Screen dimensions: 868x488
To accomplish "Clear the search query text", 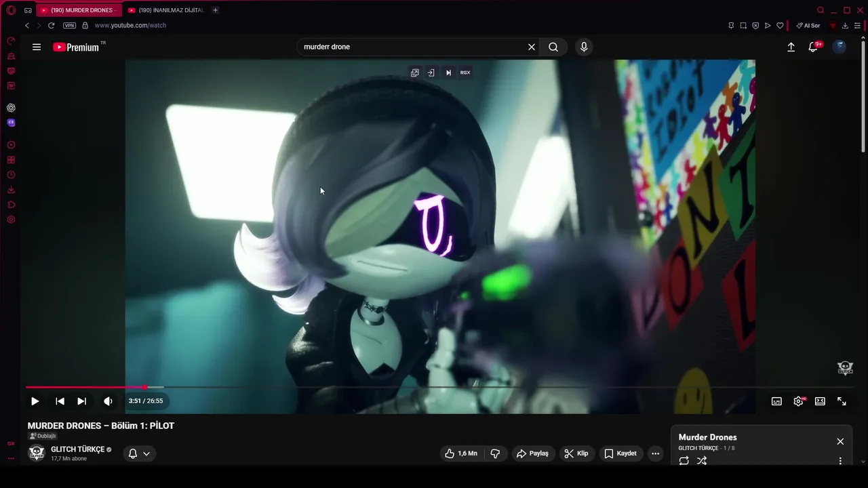I will pyautogui.click(x=532, y=47).
